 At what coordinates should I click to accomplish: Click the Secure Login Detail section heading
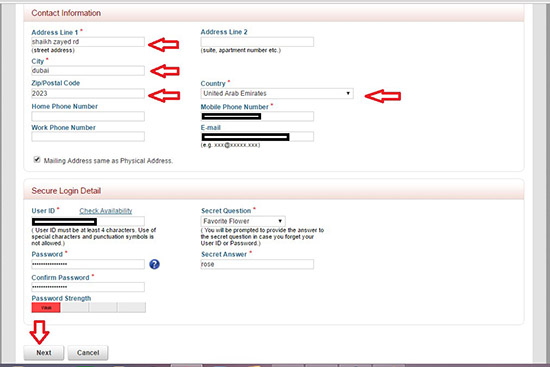pyautogui.click(x=66, y=191)
